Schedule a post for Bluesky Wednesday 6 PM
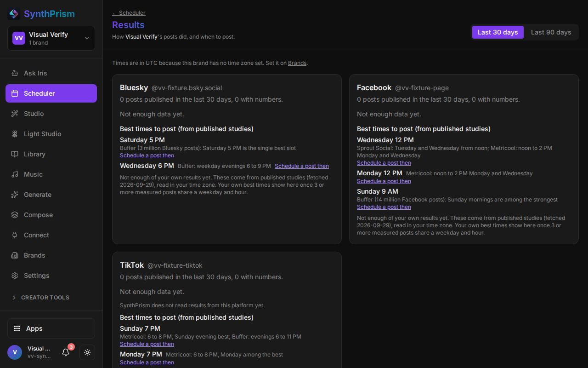Viewport: 588px width, 368px height. (302, 166)
